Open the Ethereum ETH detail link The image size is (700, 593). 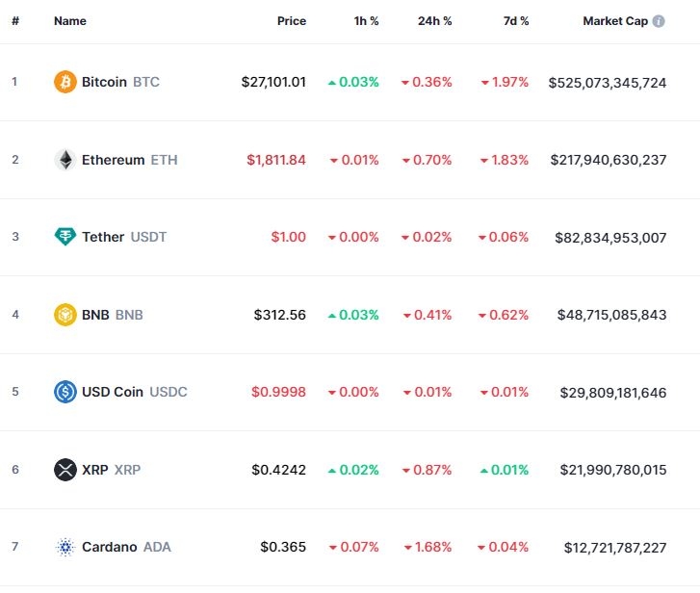[x=129, y=160]
